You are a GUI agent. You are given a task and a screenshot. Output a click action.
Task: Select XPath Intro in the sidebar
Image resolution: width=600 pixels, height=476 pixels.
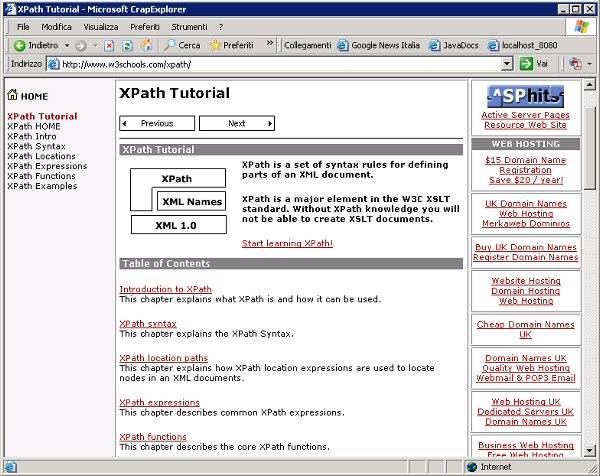tap(32, 136)
